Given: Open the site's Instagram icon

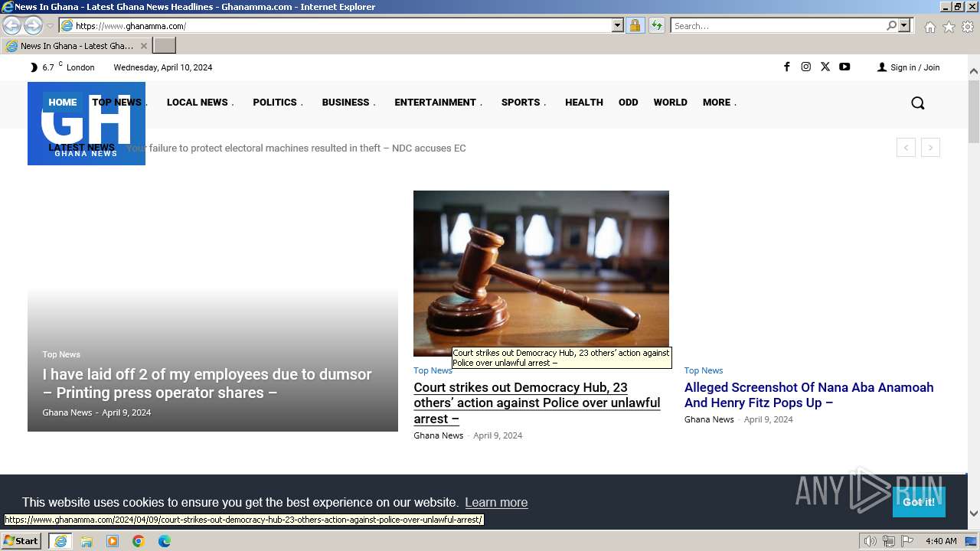Looking at the screenshot, I should coord(805,67).
